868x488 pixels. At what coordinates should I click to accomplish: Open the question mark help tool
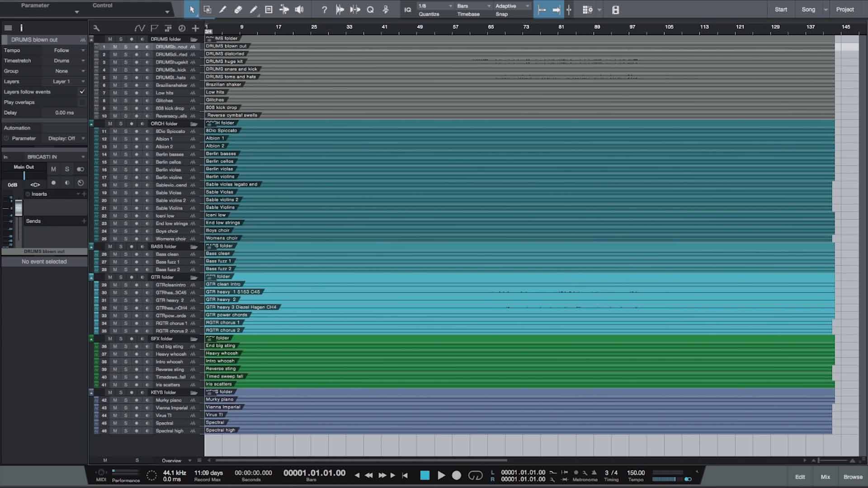pos(324,9)
